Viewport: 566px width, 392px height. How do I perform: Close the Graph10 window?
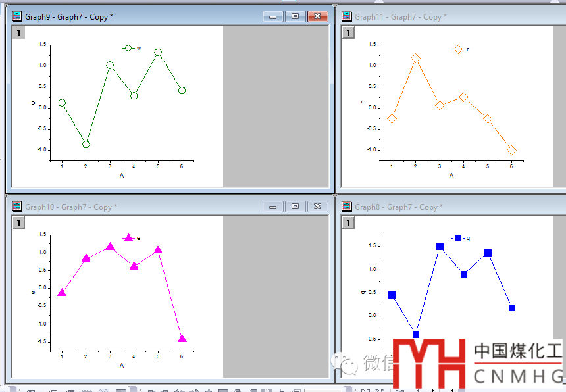coord(318,207)
